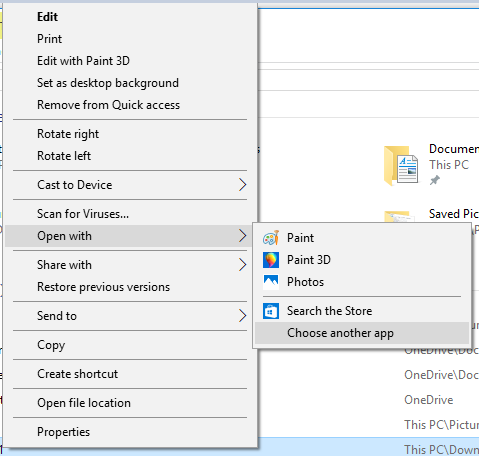
Task: Expand the Share with submenu arrow
Action: point(243,265)
